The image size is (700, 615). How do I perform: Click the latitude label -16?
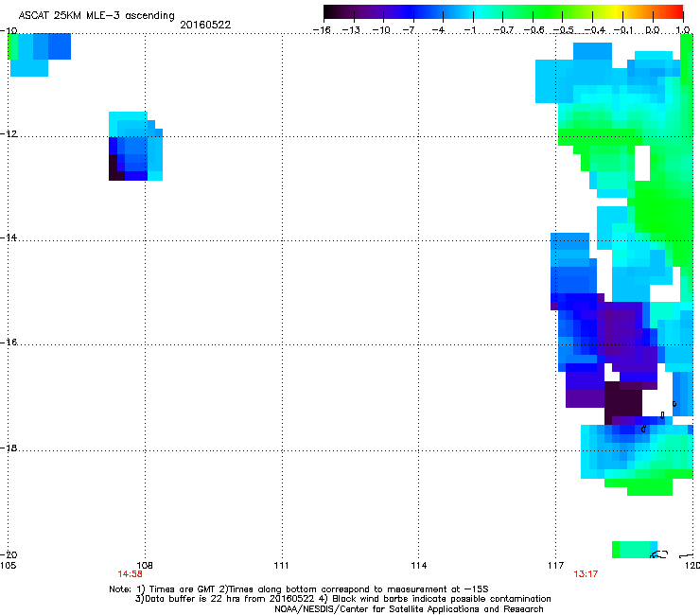pyautogui.click(x=9, y=343)
